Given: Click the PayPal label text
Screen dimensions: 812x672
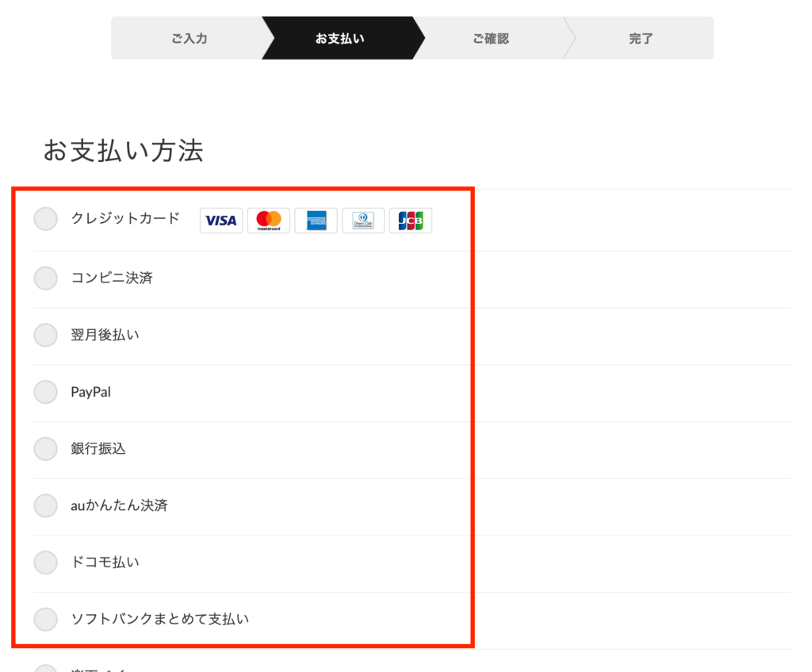Looking at the screenshot, I should [90, 392].
